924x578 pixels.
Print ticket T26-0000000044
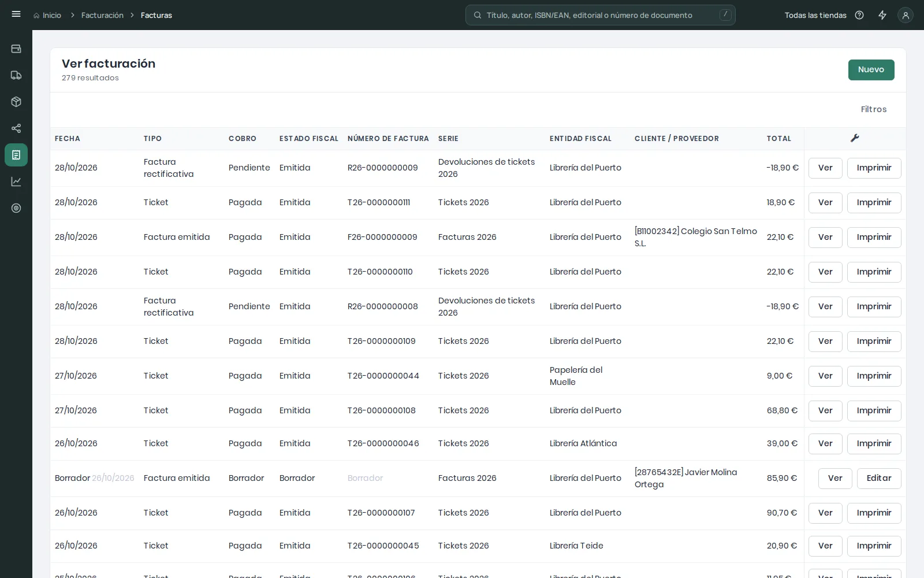pos(874,376)
